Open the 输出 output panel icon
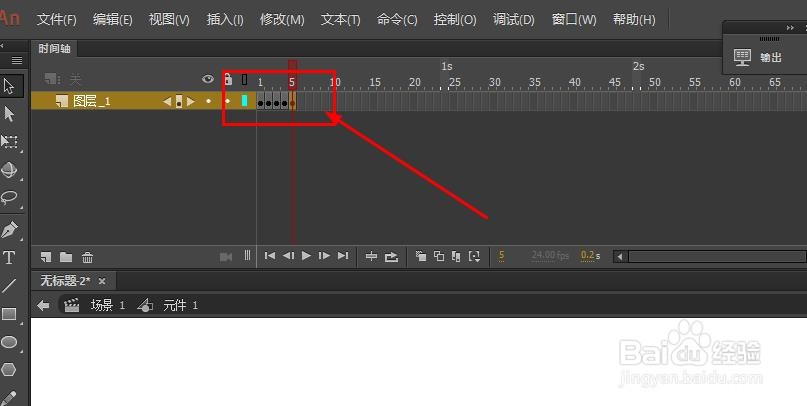Image resolution: width=807 pixels, height=406 pixels. [x=742, y=57]
